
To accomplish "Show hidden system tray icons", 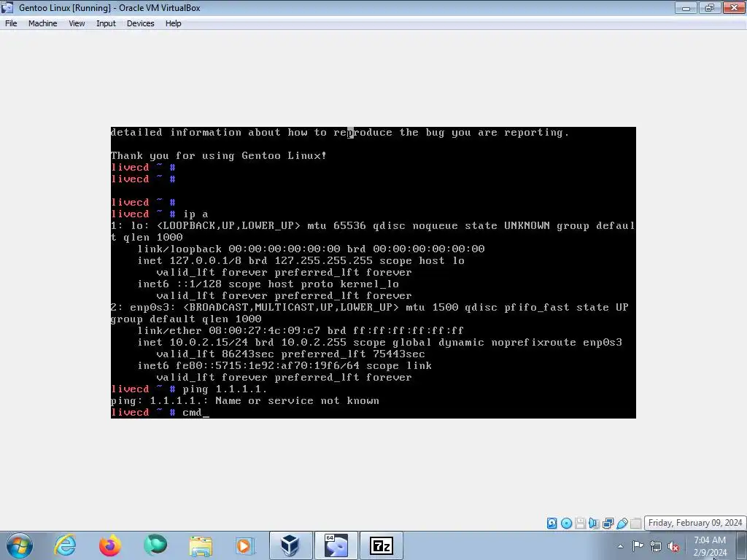I will pos(620,546).
